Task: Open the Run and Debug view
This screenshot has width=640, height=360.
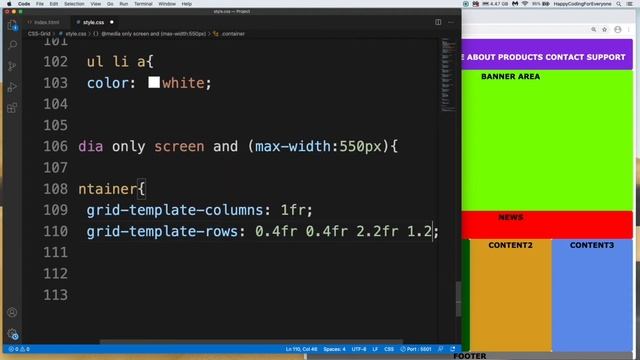Action: click(x=12, y=87)
